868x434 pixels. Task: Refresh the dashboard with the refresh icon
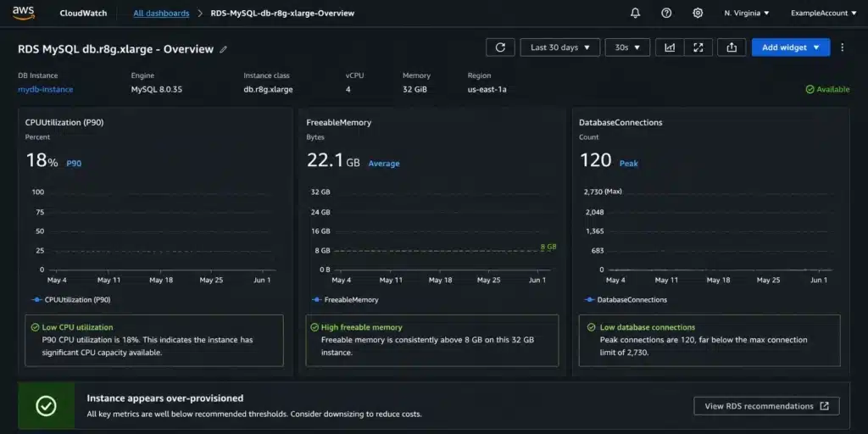point(500,47)
